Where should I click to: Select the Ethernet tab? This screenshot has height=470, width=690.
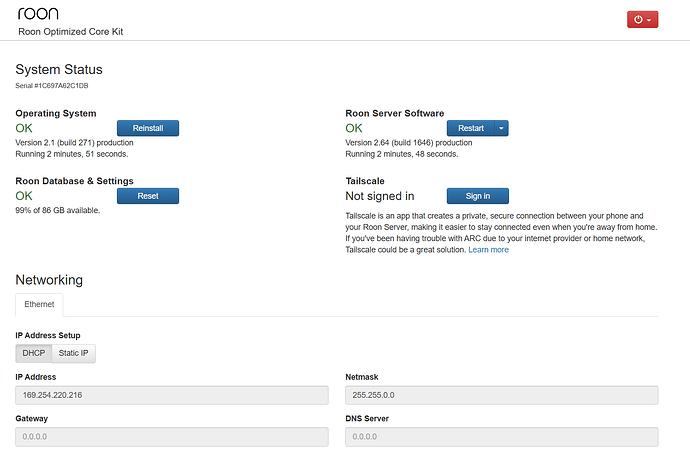39,304
